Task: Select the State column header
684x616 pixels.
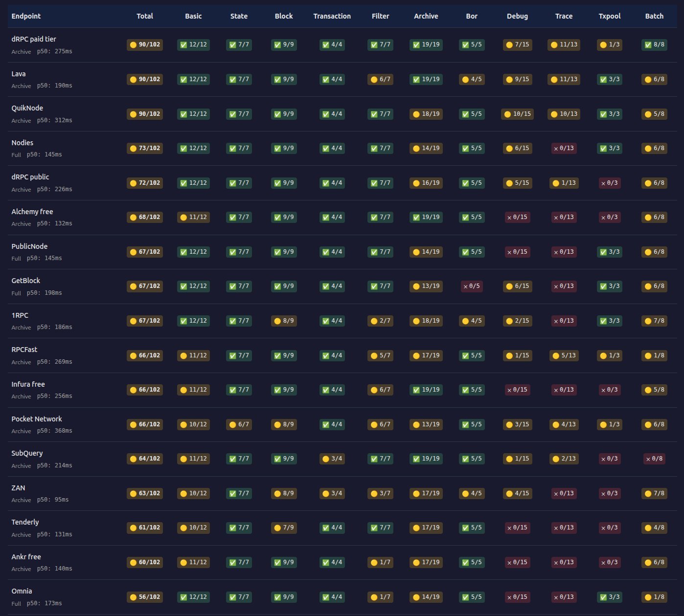Action: [x=239, y=16]
